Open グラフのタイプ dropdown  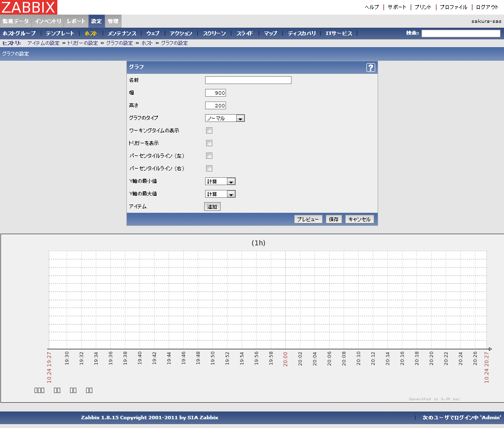(225, 118)
